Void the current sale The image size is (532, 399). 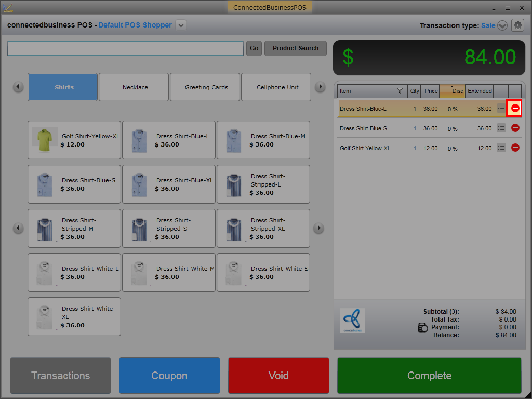(x=278, y=376)
